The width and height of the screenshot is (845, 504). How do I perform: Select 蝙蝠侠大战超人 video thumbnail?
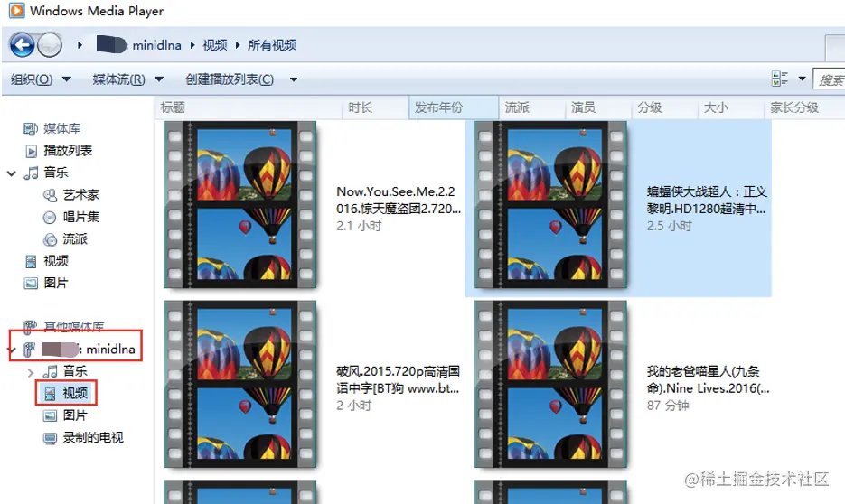coord(550,205)
